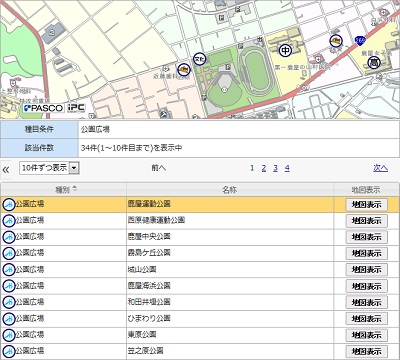Screen dimensions: 400x360
Task: Show 和田井堰公園 on map via 地図表示
Action: [367, 302]
